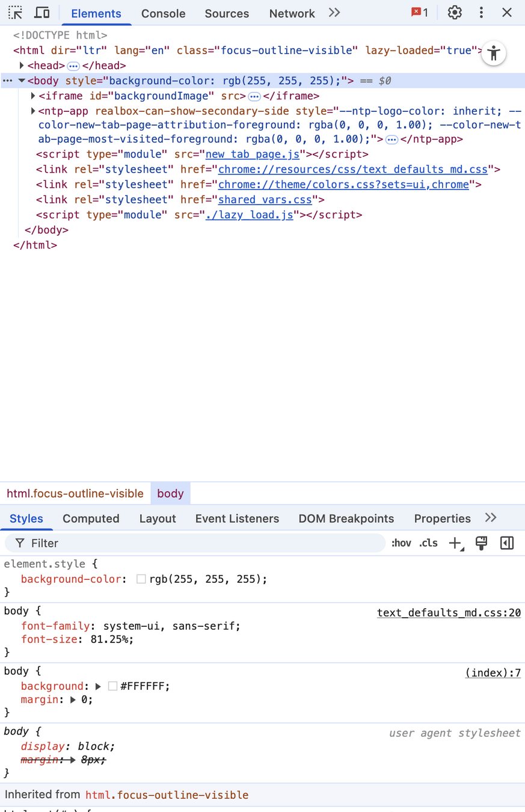This screenshot has height=812, width=525.
Task: Open DevTools settings gear
Action: (455, 13)
